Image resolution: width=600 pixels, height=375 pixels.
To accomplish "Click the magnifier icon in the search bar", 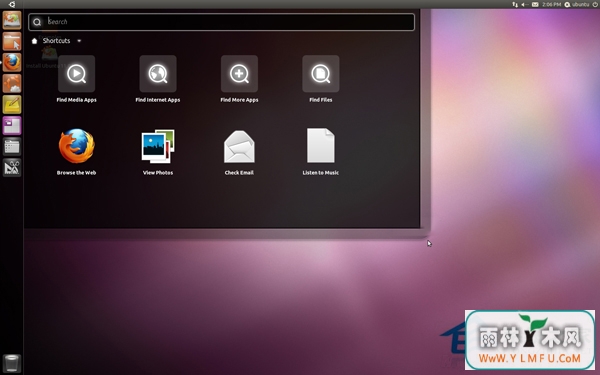I will 37,22.
